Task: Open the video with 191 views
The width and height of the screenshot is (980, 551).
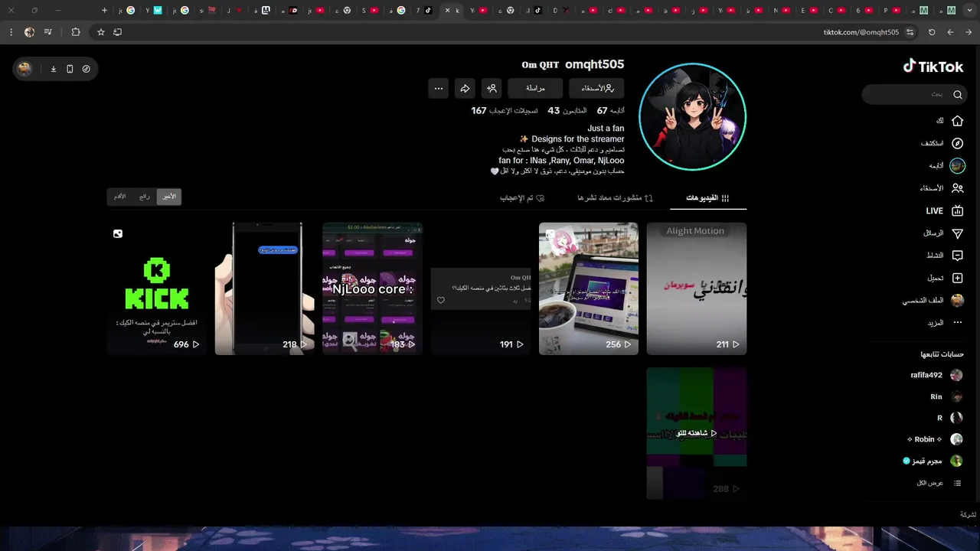Action: click(481, 289)
